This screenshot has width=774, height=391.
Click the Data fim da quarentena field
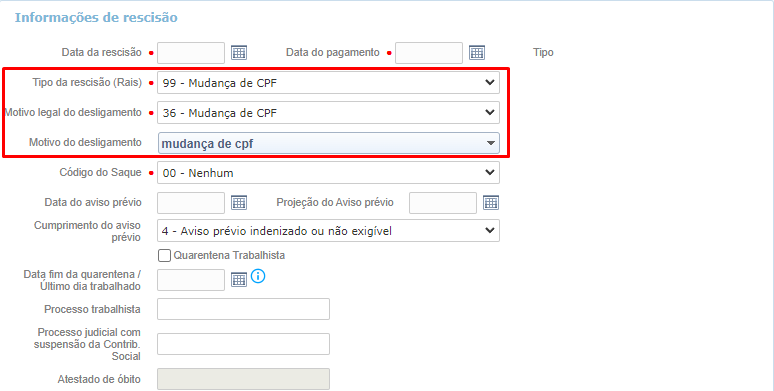(x=191, y=280)
